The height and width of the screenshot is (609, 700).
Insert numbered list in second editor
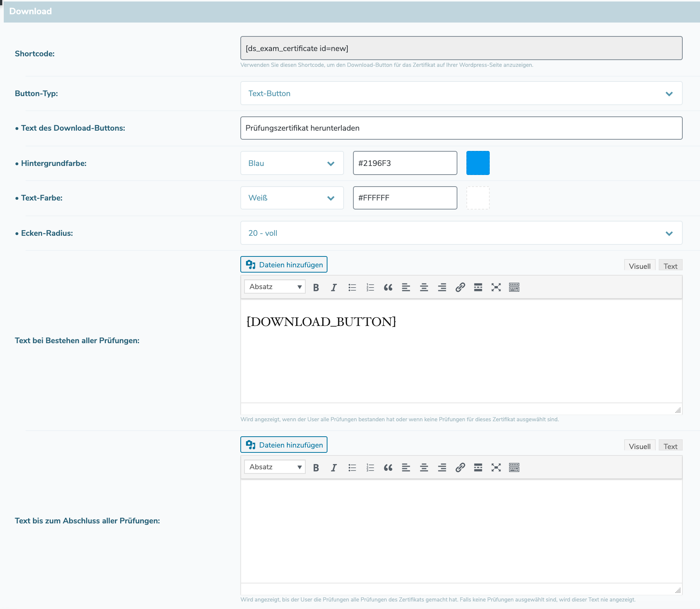coord(370,467)
